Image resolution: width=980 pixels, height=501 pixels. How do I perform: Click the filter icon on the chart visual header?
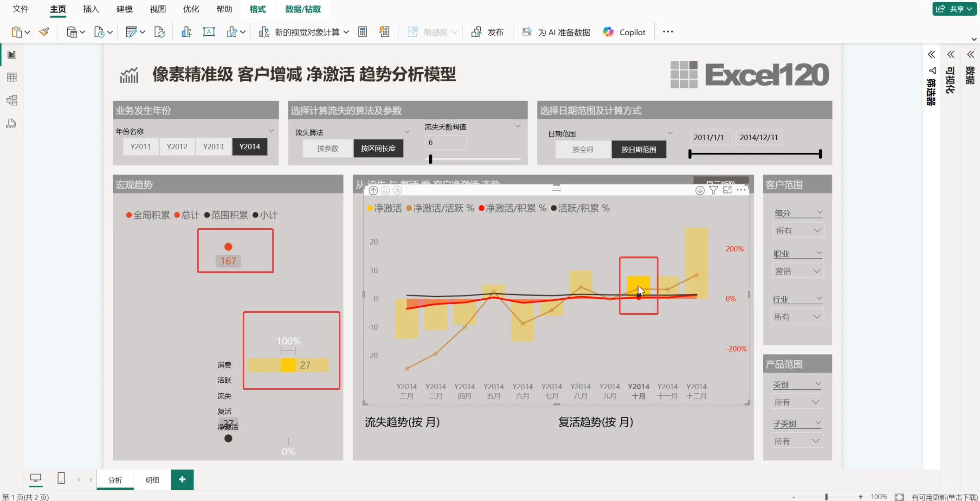coord(713,190)
